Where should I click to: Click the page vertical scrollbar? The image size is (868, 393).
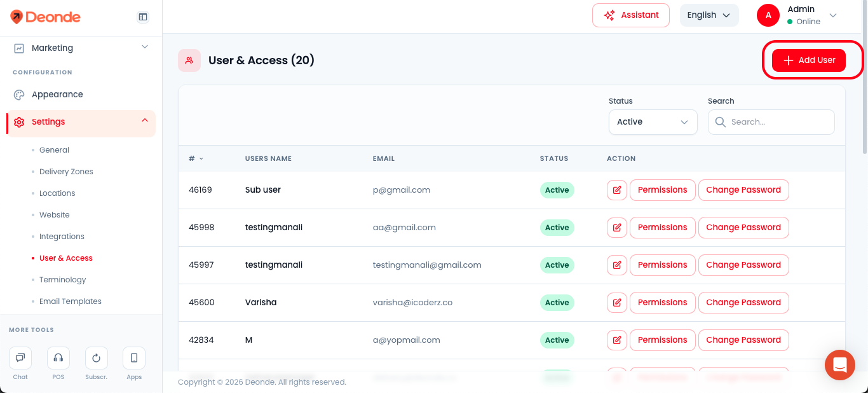pyautogui.click(x=865, y=76)
